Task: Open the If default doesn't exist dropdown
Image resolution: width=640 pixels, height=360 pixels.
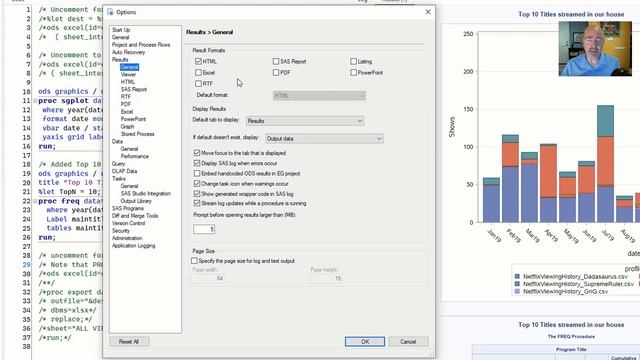Action: point(324,138)
